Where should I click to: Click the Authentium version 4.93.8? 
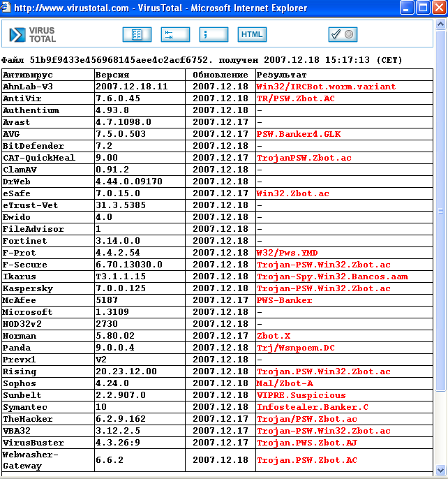(x=112, y=110)
